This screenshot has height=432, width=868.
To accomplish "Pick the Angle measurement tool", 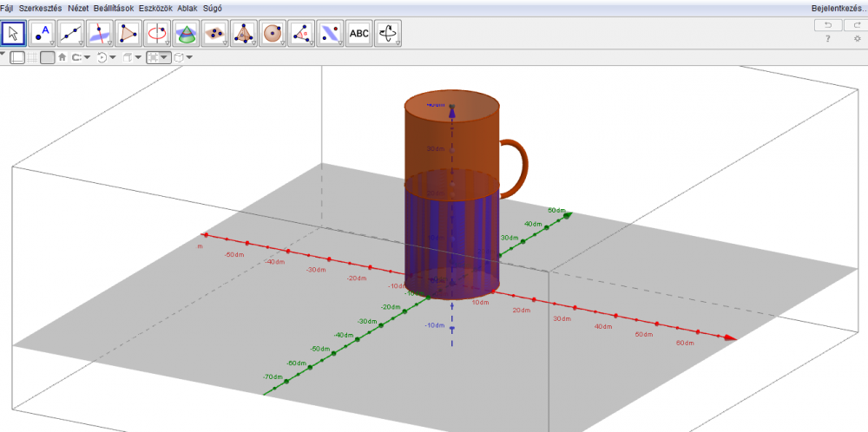I will 300,34.
